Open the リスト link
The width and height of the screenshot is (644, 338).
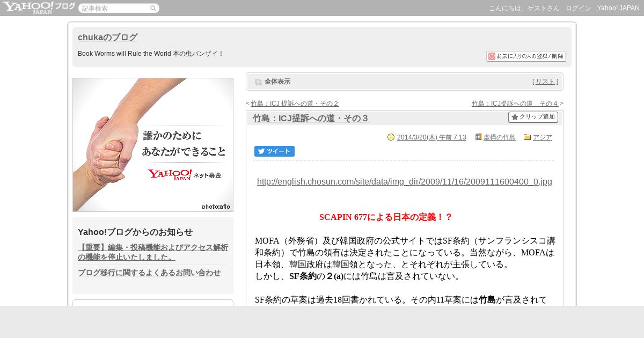[x=545, y=82]
